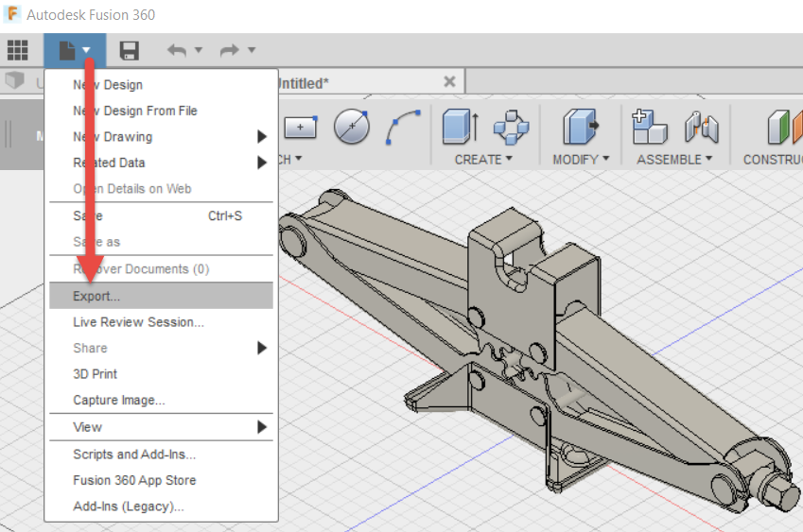Screen dimensions: 803x532
Task: Choose New Design From File
Action: click(161, 111)
